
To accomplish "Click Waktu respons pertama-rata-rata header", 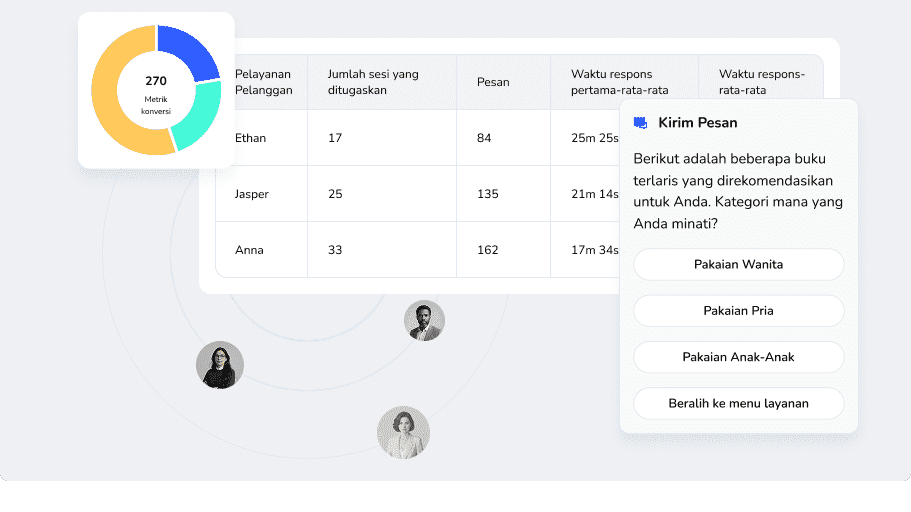I will coord(619,82).
